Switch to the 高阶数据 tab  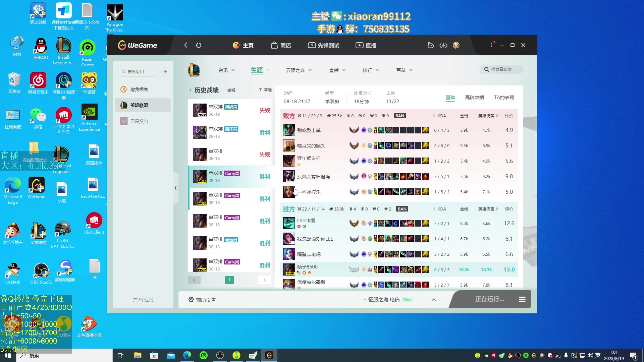pos(474,98)
